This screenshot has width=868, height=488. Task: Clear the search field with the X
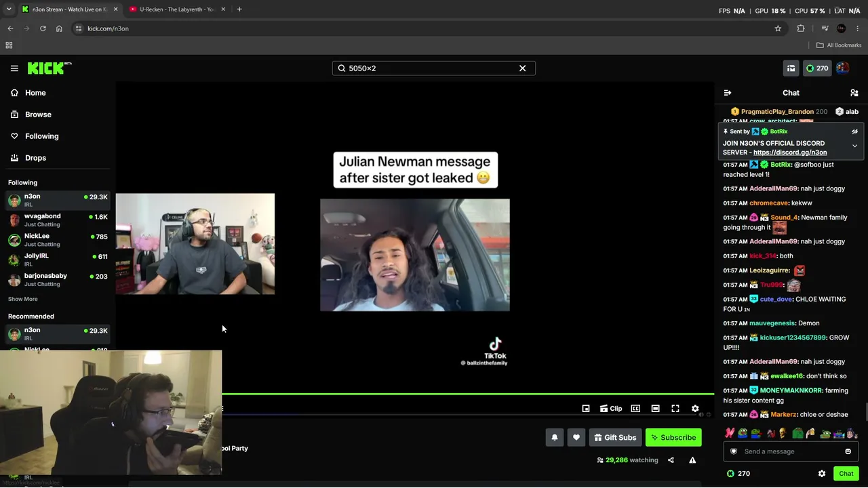click(522, 68)
